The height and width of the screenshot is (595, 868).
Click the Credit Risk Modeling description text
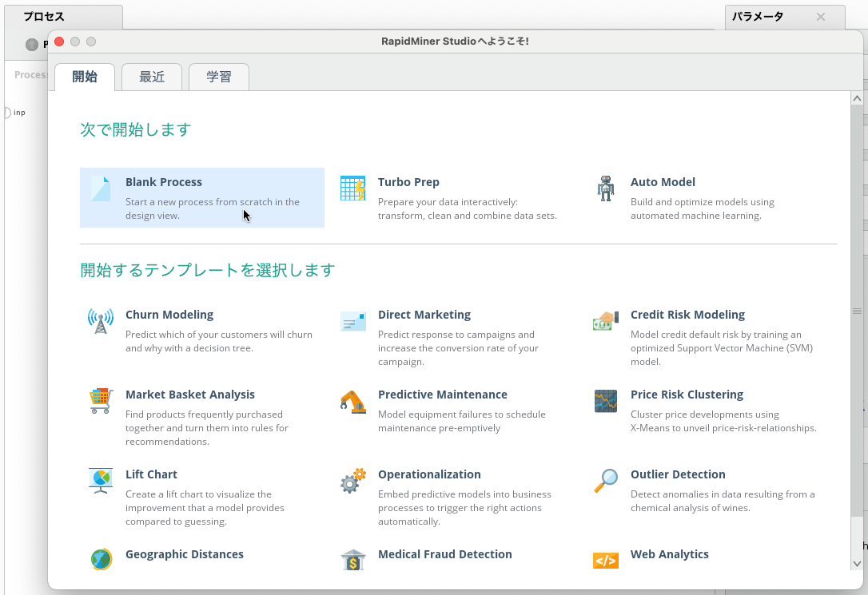coord(722,348)
